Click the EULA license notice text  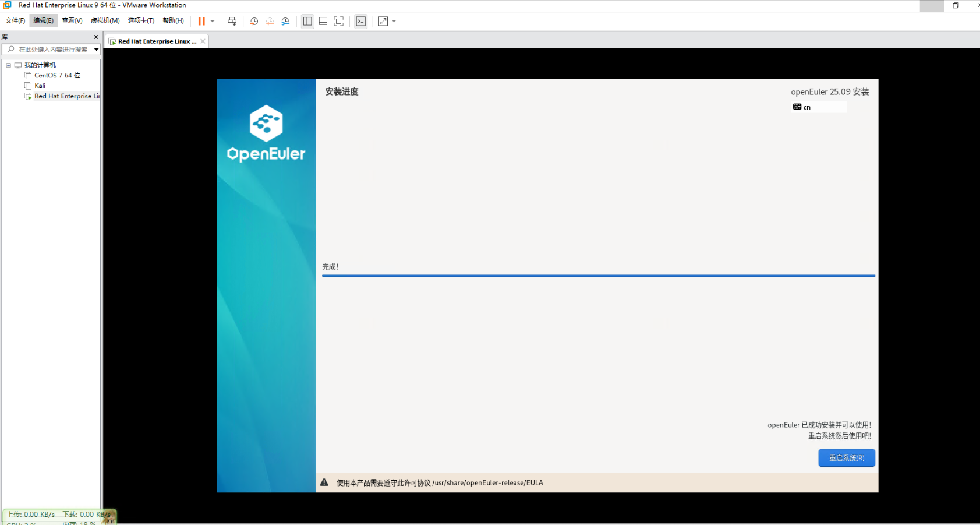pyautogui.click(x=440, y=482)
